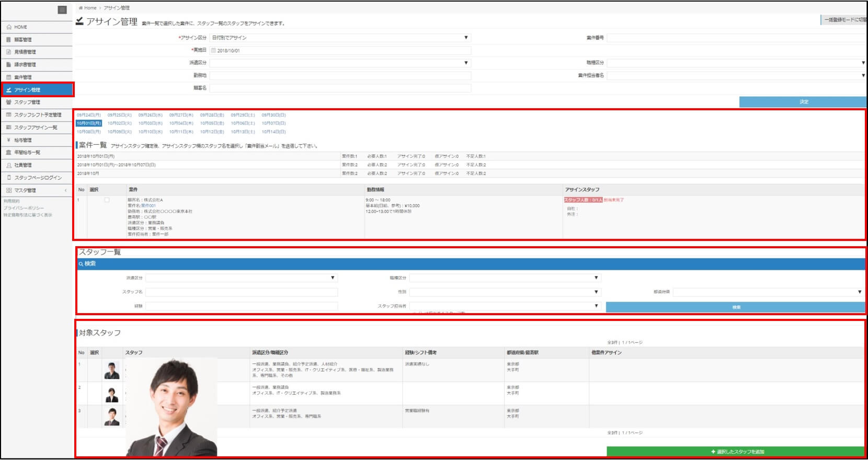This screenshot has height=460, width=868.
Task: Click the 社員管理 person icon
Action: click(x=9, y=165)
